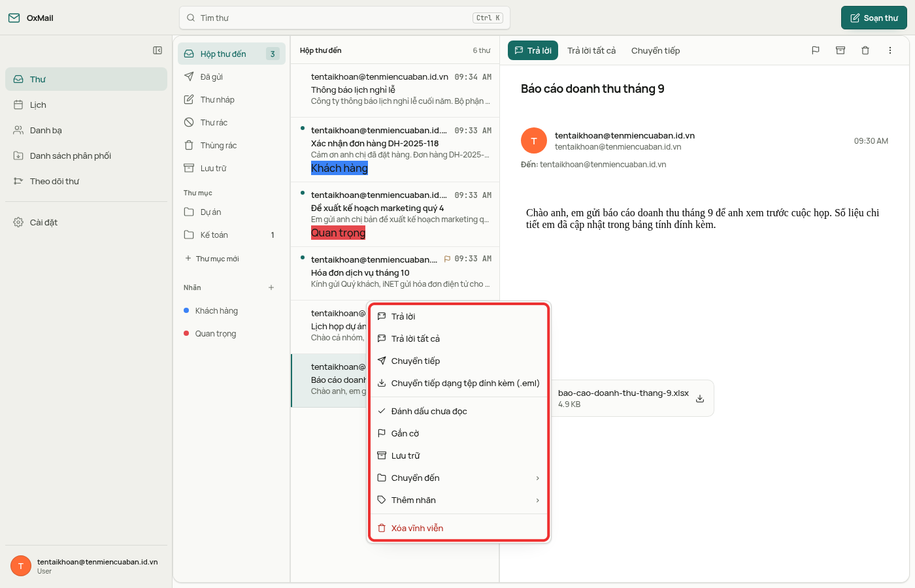Screen dimensions: 915x588
Task: Open email Hóa đơn dịch vụ tháng 10
Action: tap(395, 273)
